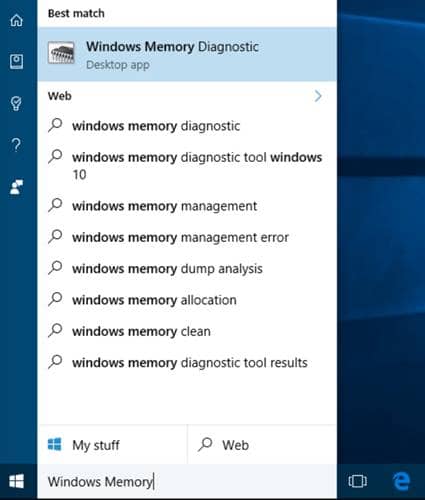Click the search box containing 'Windows Memory'
Screen dimensions: 425x500
(x=187, y=482)
